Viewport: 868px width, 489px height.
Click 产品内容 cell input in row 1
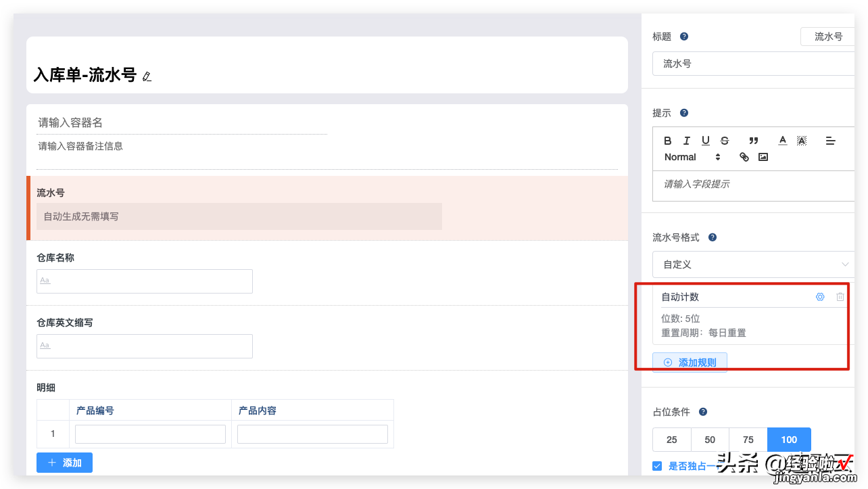312,434
